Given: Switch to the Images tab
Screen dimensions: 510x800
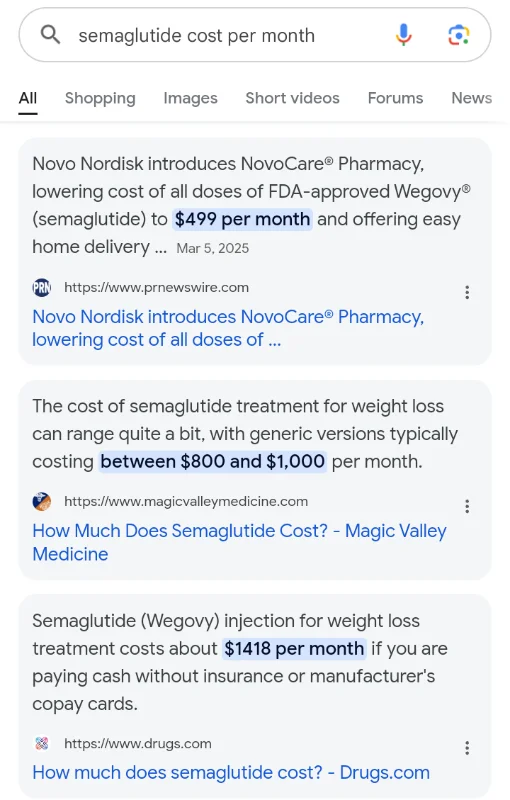Looking at the screenshot, I should pos(190,98).
